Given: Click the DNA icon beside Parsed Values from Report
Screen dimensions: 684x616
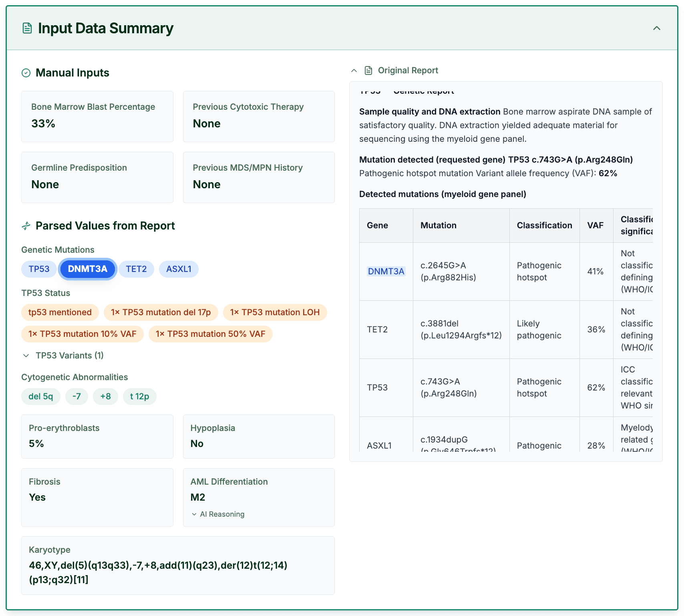Looking at the screenshot, I should [26, 225].
